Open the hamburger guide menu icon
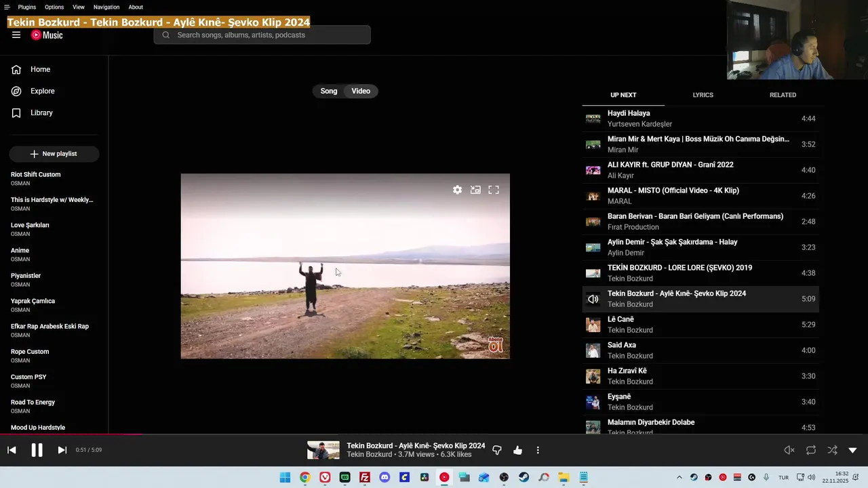The image size is (868, 488). coord(16,35)
